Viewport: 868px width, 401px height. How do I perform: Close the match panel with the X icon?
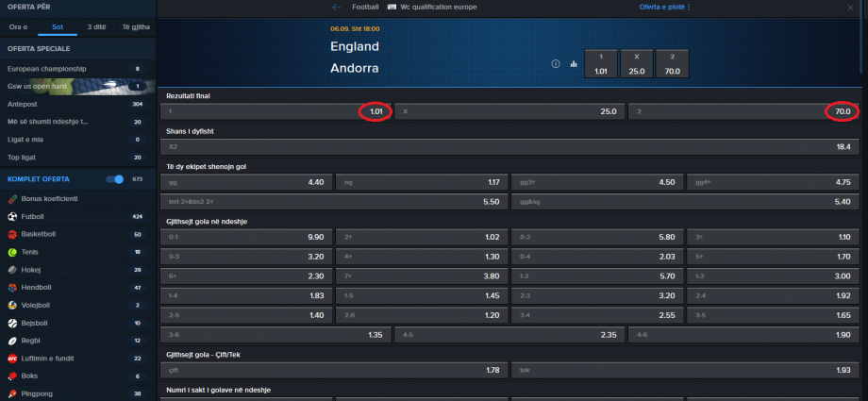(x=850, y=8)
